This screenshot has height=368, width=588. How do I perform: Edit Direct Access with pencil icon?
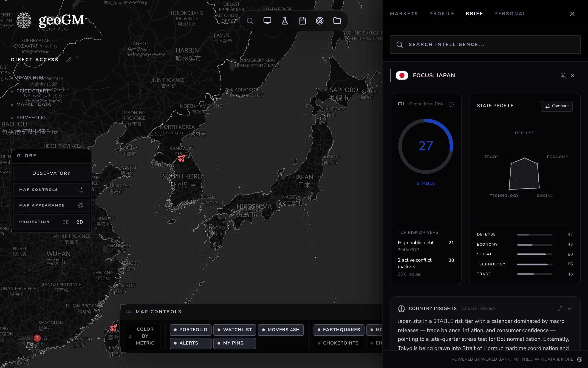69,60
